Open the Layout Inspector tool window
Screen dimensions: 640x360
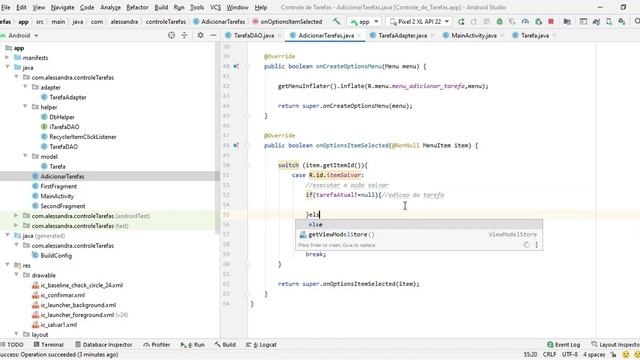[x=616, y=344]
